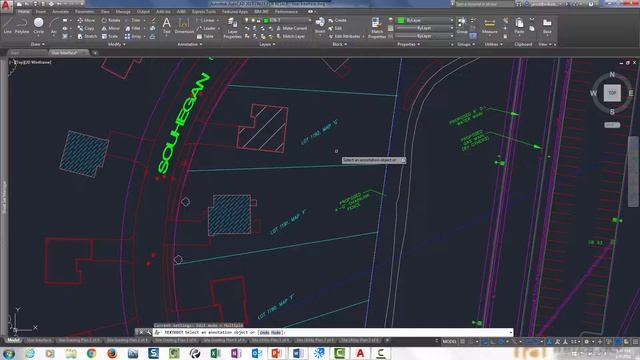
Task: Click the Linear dimension tool
Action: pyautogui.click(x=206, y=20)
